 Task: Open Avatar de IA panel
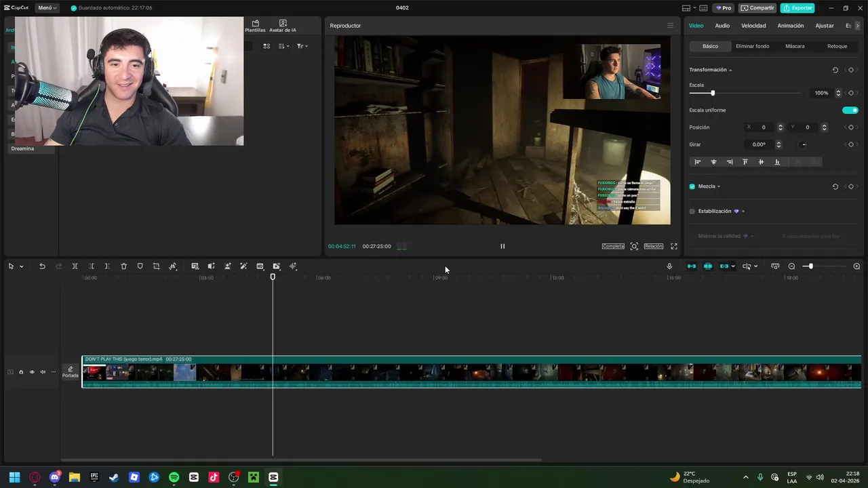pos(283,26)
